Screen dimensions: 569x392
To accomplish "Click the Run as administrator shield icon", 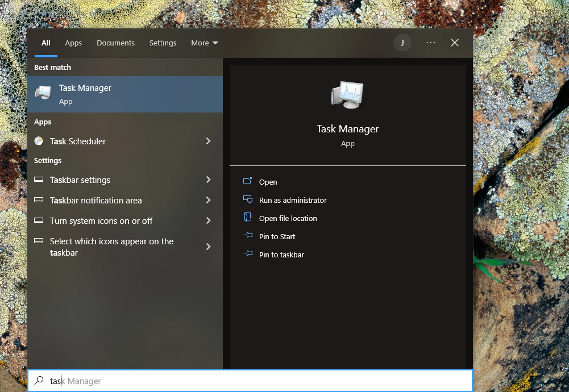I will coord(248,200).
